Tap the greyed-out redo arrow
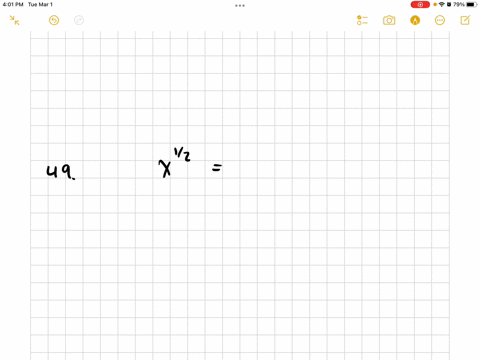480x360 pixels. tap(79, 20)
